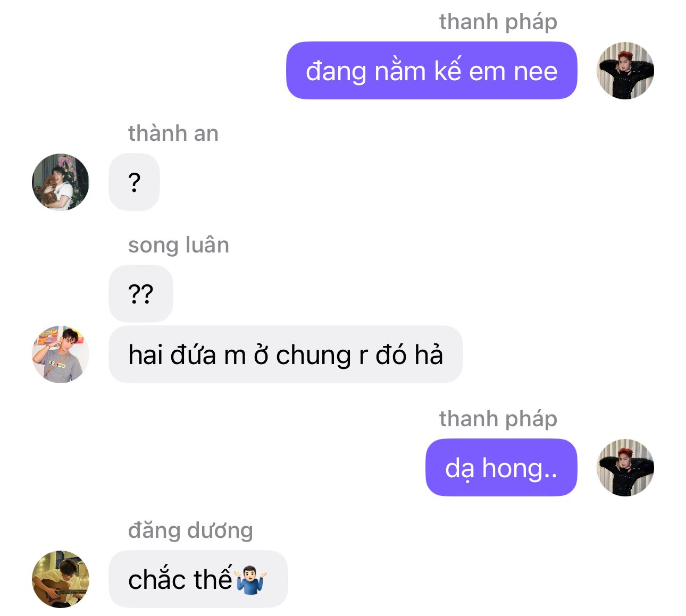
Task: Tap the word 'chung' in song luân's message
Action: pos(313,356)
